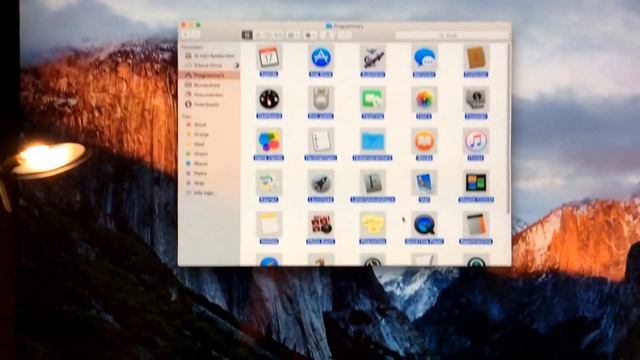
Task: Open iCloud Drive in sidebar
Action: (210, 65)
